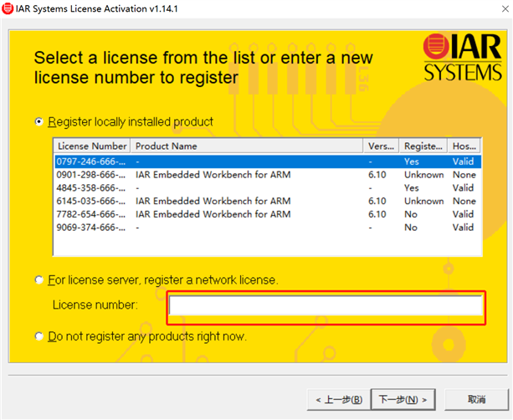This screenshot has height=420, width=513.
Task: Select 'Do not register any products right now'
Action: coord(39,336)
